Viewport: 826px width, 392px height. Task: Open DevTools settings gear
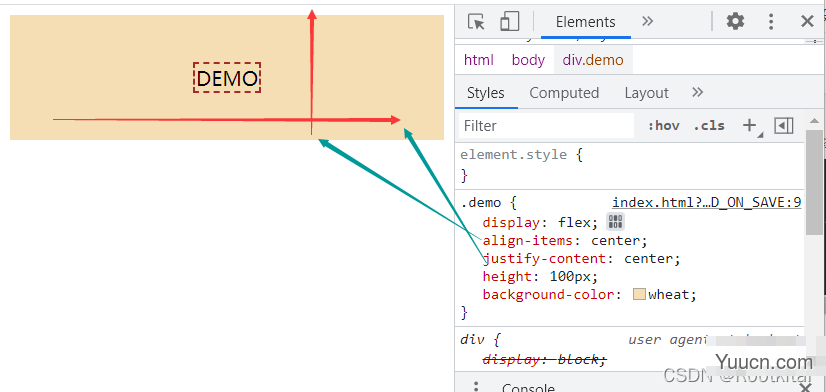point(735,22)
